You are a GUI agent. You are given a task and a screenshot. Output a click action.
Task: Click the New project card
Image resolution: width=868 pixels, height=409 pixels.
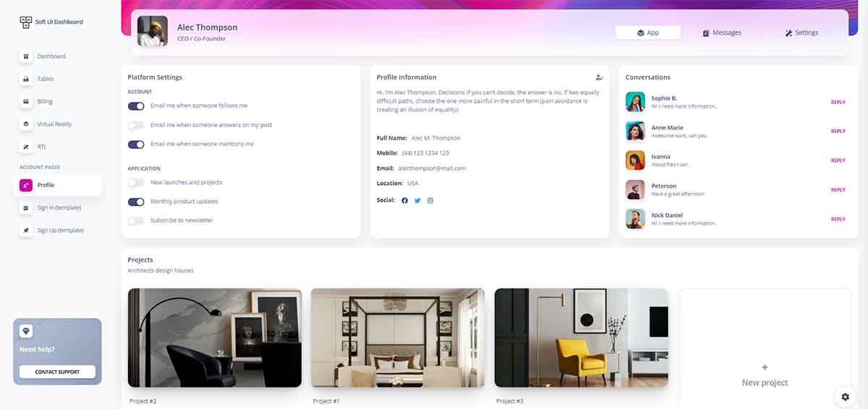(x=765, y=348)
